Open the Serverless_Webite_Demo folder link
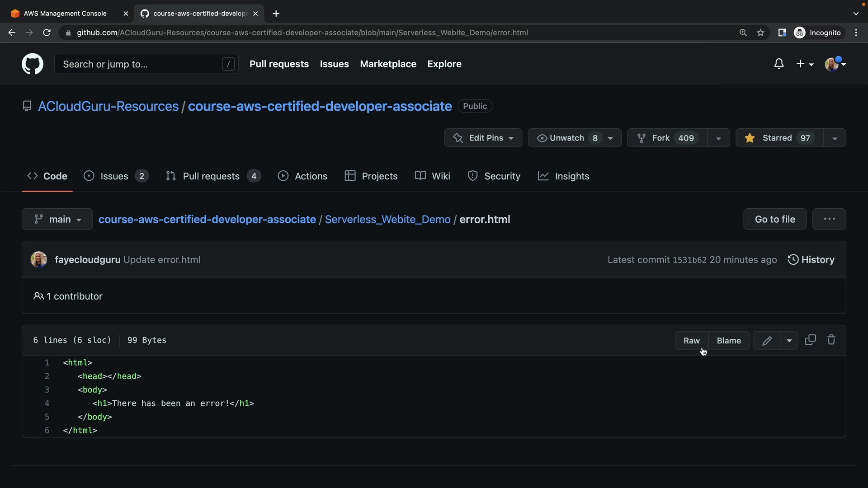Viewport: 868px width, 488px height. click(387, 219)
